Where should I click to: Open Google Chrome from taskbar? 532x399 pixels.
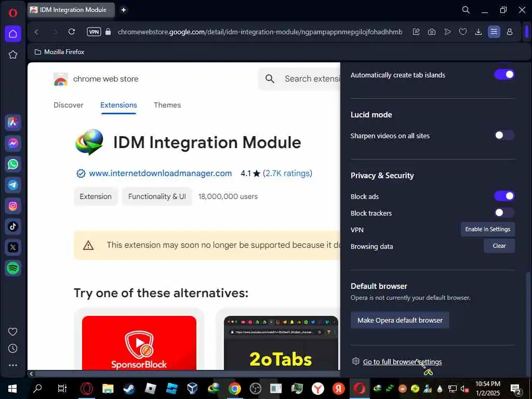pos(234,389)
